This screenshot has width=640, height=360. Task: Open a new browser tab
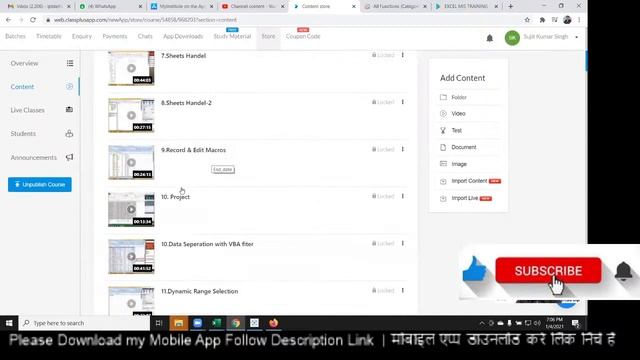510,7
